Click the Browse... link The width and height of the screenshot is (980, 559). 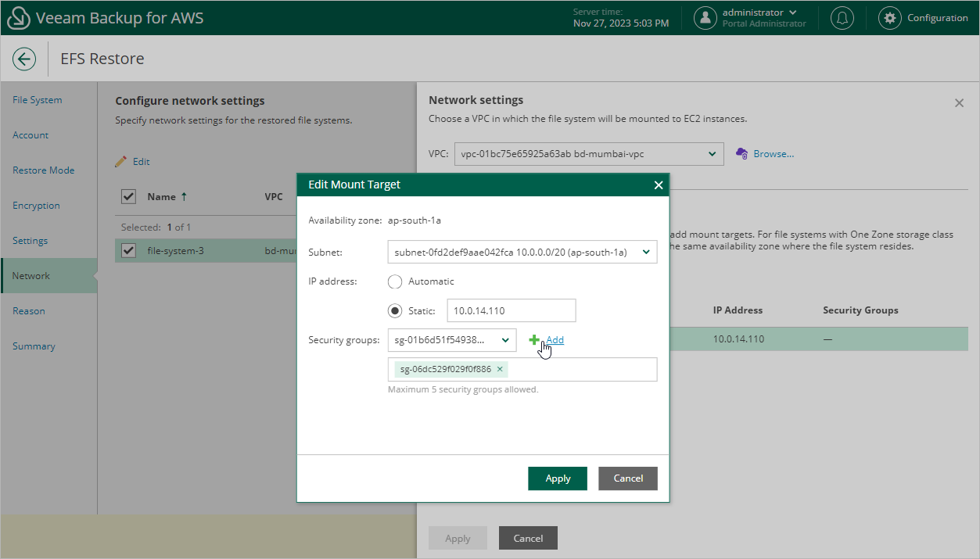click(774, 154)
